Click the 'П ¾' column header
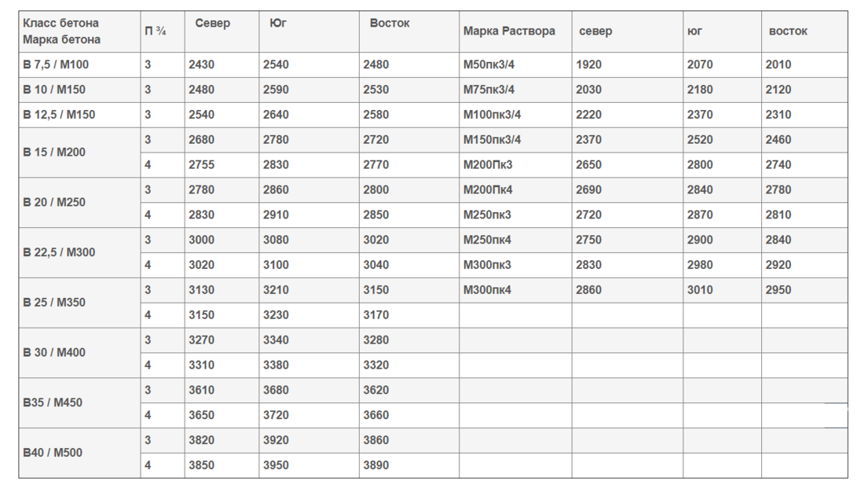The height and width of the screenshot is (485, 868). click(163, 31)
